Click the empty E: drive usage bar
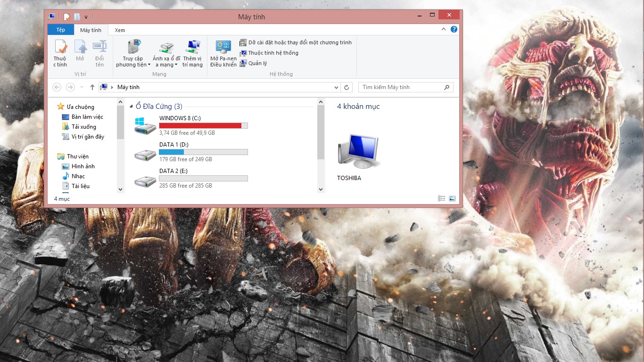The image size is (644, 362). click(203, 178)
